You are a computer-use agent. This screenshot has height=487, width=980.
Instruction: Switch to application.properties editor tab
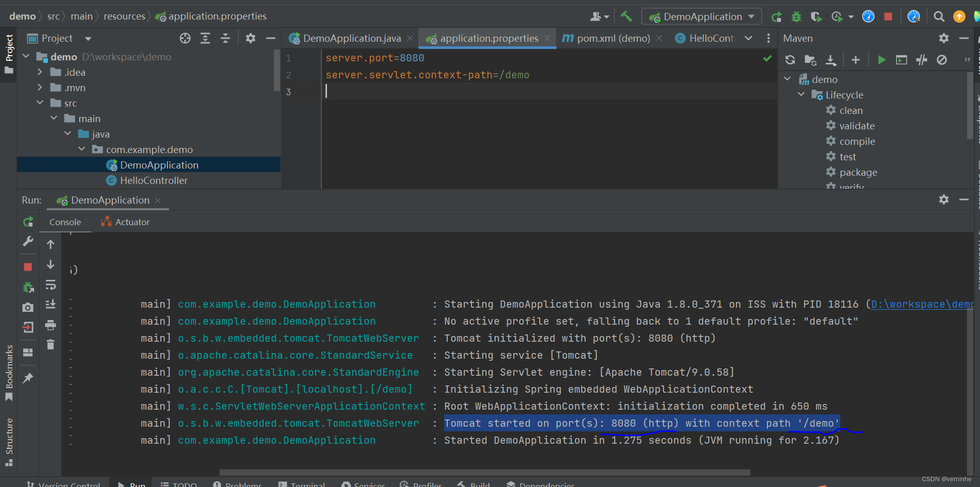click(488, 38)
